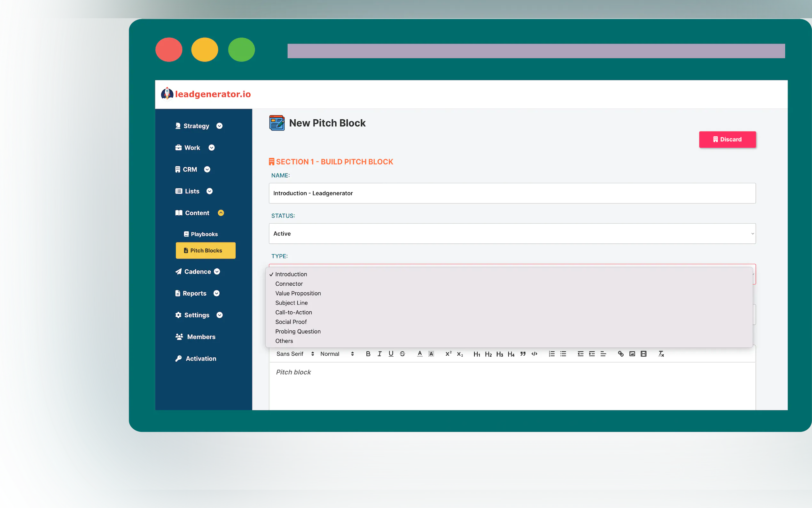
Task: Click the insert link icon
Action: (621, 354)
